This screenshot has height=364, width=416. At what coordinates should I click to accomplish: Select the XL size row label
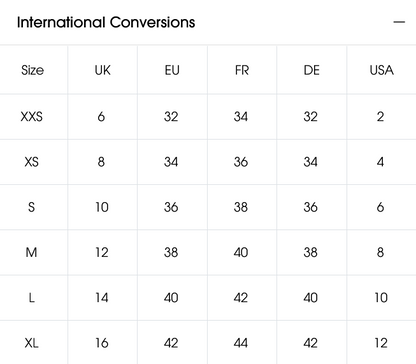coord(31,343)
